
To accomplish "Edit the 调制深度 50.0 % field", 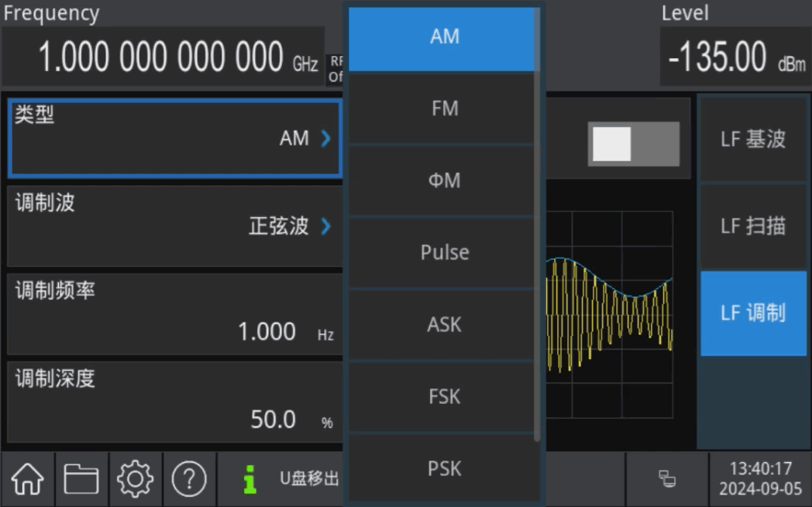I will click(x=175, y=402).
